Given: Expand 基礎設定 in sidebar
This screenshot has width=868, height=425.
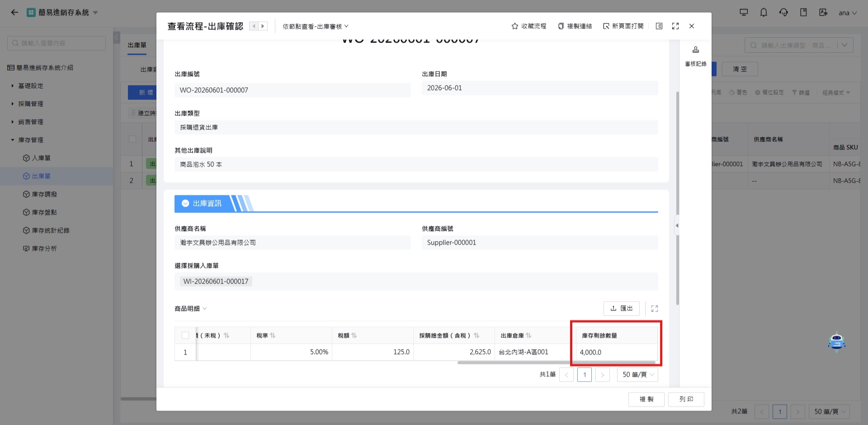Looking at the screenshot, I should (31, 86).
